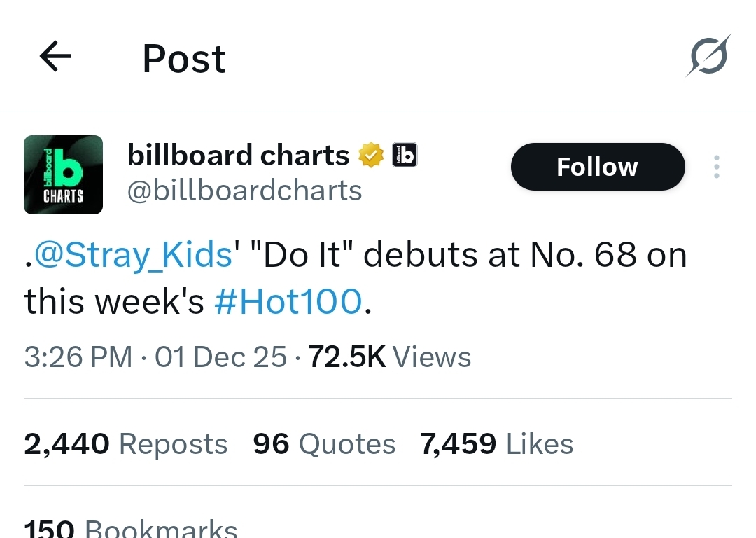The height and width of the screenshot is (538, 756).
Task: Tap the "Post" header title
Action: coord(184,58)
